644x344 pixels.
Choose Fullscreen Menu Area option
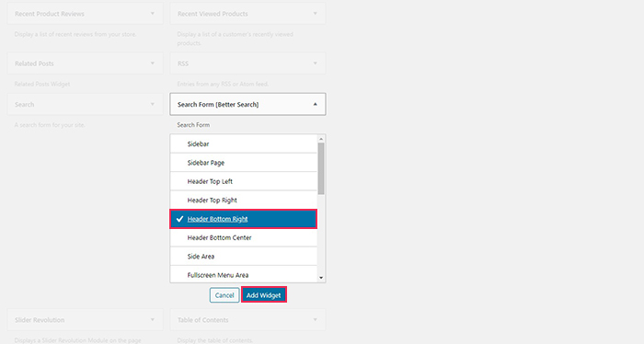(x=244, y=274)
